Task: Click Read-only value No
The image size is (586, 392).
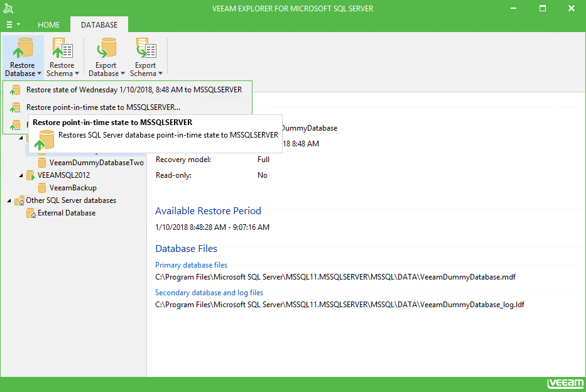Action: 263,175
